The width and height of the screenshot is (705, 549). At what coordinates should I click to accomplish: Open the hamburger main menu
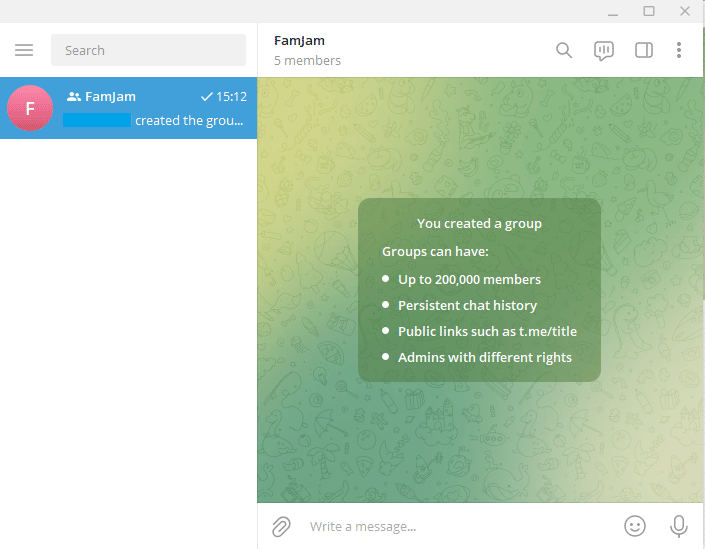(x=24, y=50)
